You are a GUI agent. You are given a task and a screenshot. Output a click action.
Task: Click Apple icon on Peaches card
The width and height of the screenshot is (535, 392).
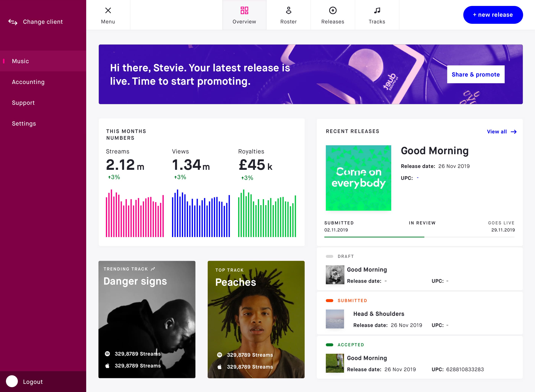(219, 367)
